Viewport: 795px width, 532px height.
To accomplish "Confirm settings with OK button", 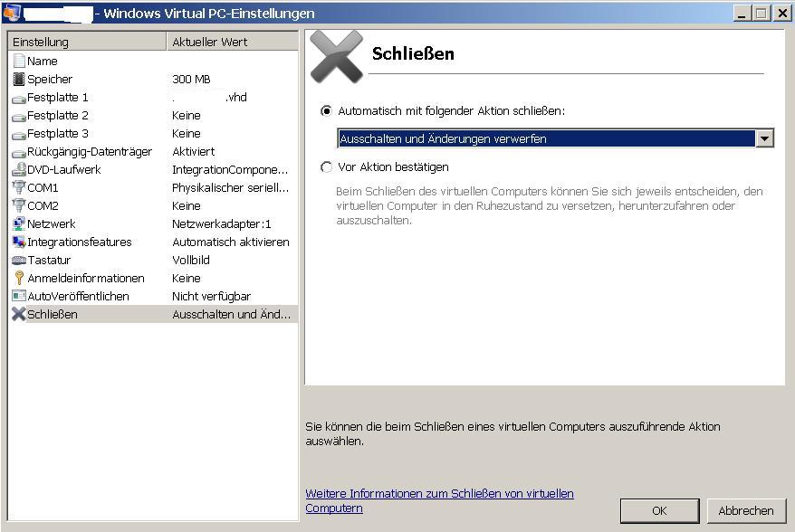I will 659,510.
